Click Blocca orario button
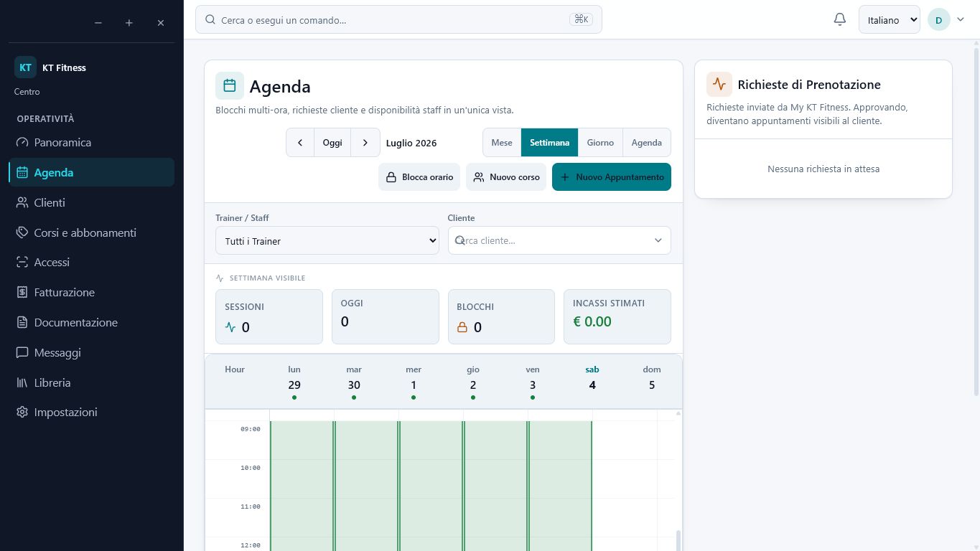The height and width of the screenshot is (551, 980). (x=419, y=177)
